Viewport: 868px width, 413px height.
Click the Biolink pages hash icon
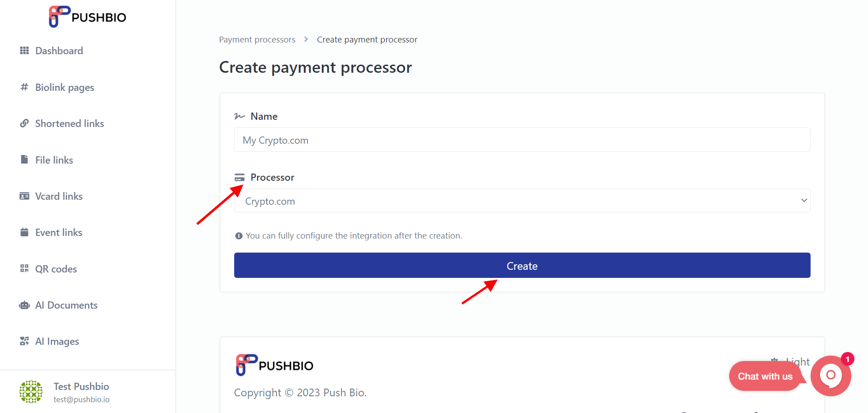click(24, 87)
